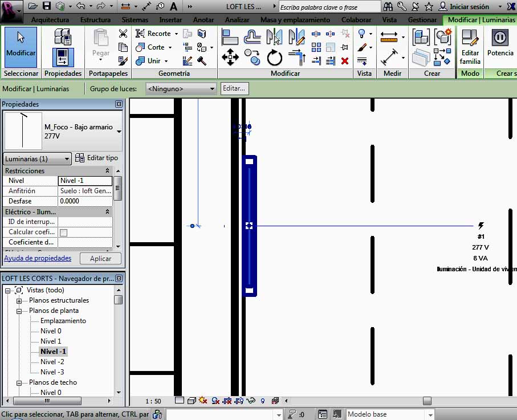Toggle sun path icon in view bar

(x=202, y=401)
